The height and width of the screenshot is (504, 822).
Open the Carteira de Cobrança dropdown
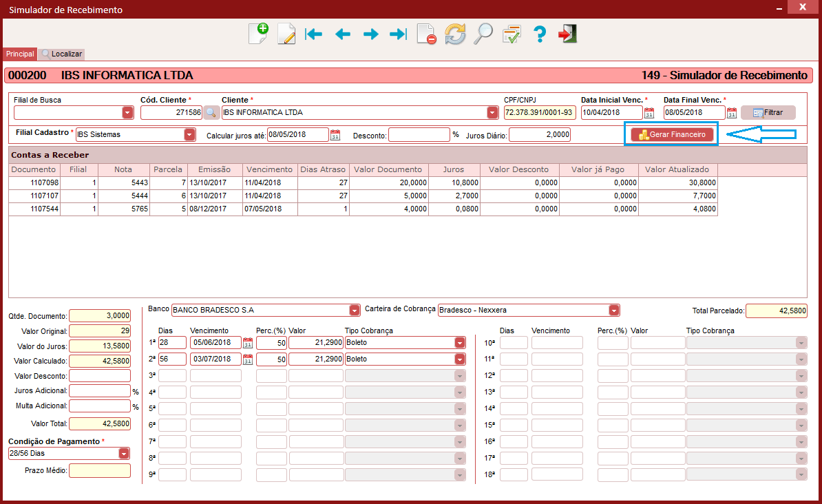[x=614, y=311]
